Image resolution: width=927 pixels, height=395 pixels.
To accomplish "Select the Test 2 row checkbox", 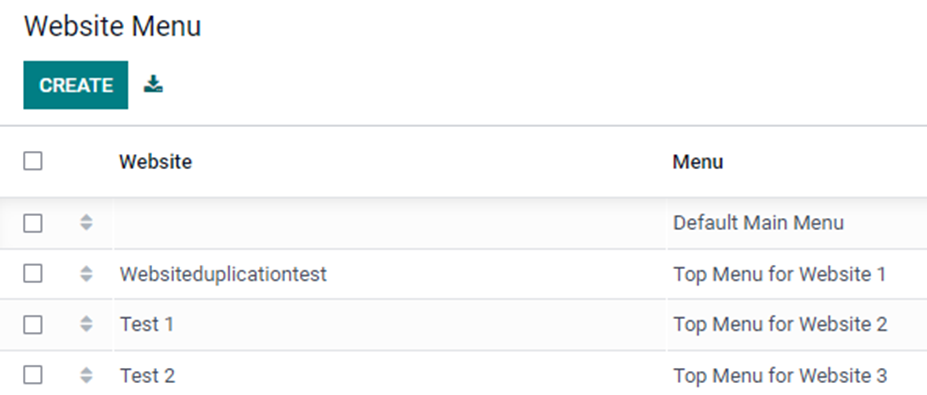I will pyautogui.click(x=33, y=375).
